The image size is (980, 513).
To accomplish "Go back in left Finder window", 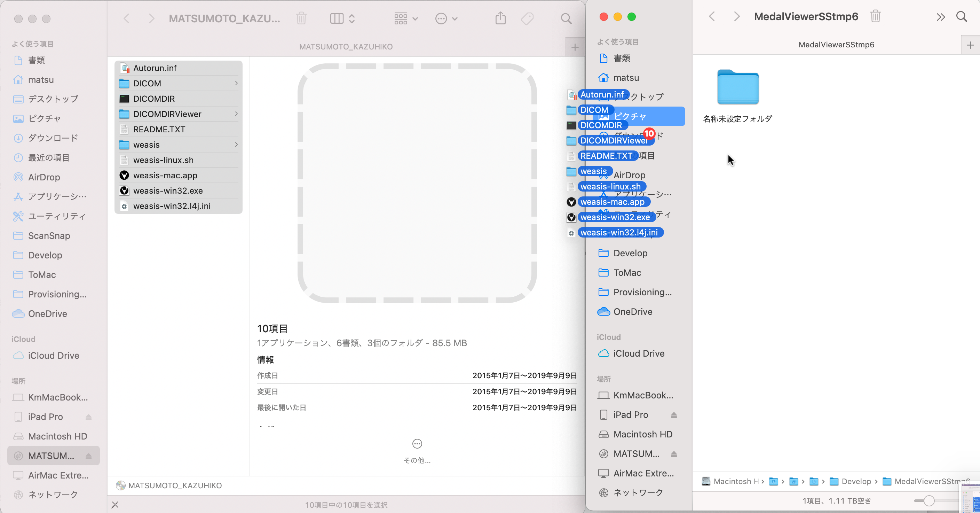I will 127,18.
